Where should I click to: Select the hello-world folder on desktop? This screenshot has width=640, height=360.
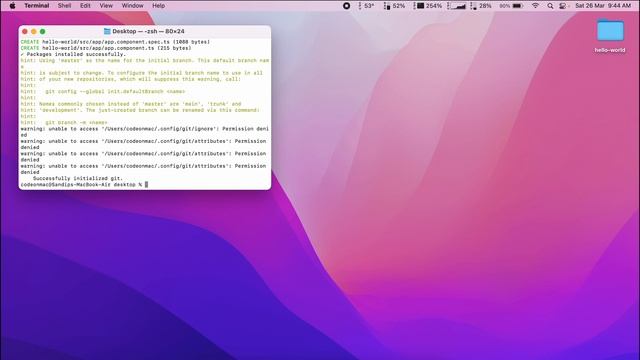pos(610,30)
